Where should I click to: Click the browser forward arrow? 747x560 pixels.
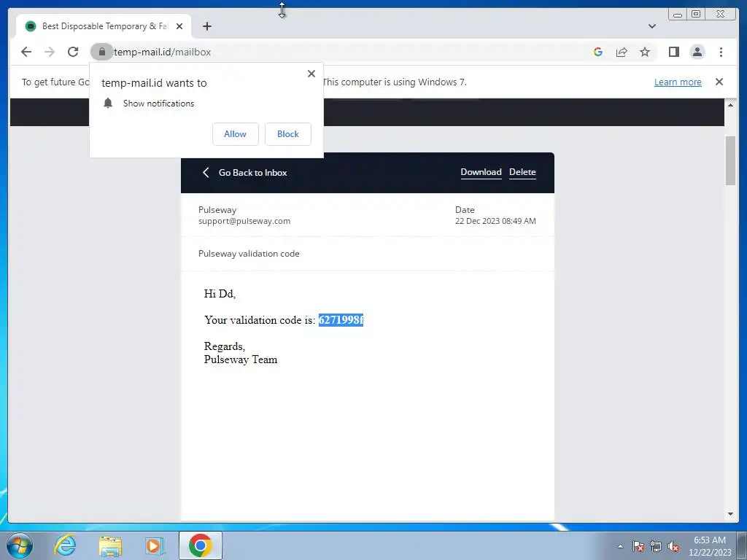point(50,52)
